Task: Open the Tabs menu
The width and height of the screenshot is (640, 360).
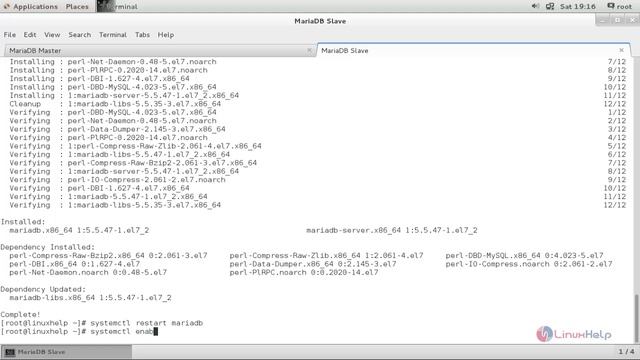Action: point(142,35)
